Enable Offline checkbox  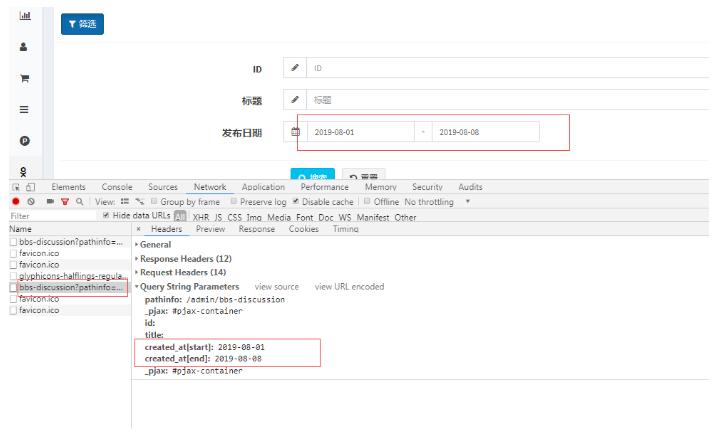[x=367, y=201]
